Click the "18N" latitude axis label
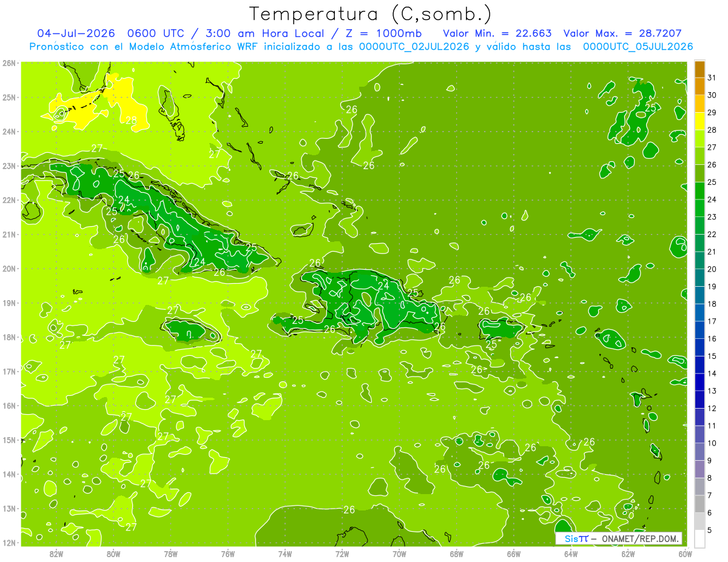Image resolution: width=728 pixels, height=562 pixels. (x=8, y=337)
